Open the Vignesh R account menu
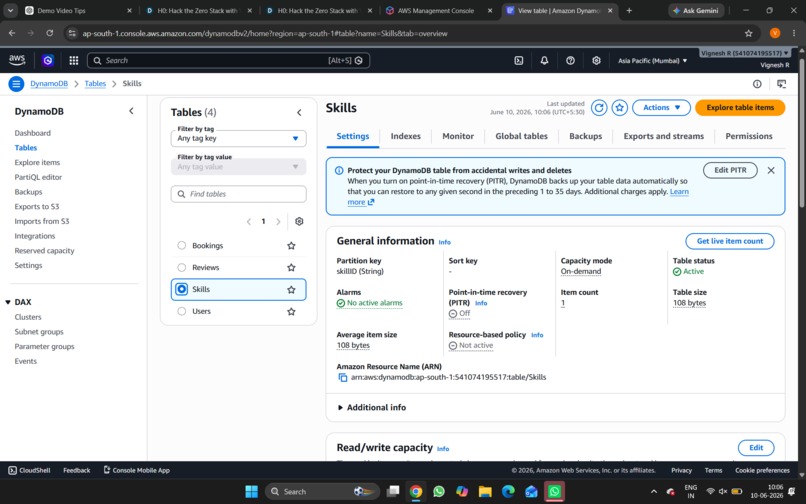The width and height of the screenshot is (806, 504). 745,53
